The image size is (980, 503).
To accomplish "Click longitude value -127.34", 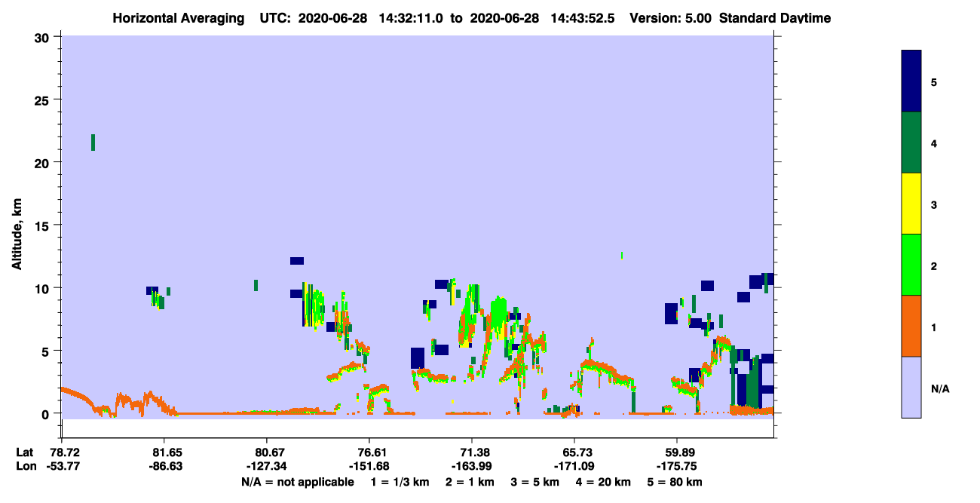I will point(267,466).
